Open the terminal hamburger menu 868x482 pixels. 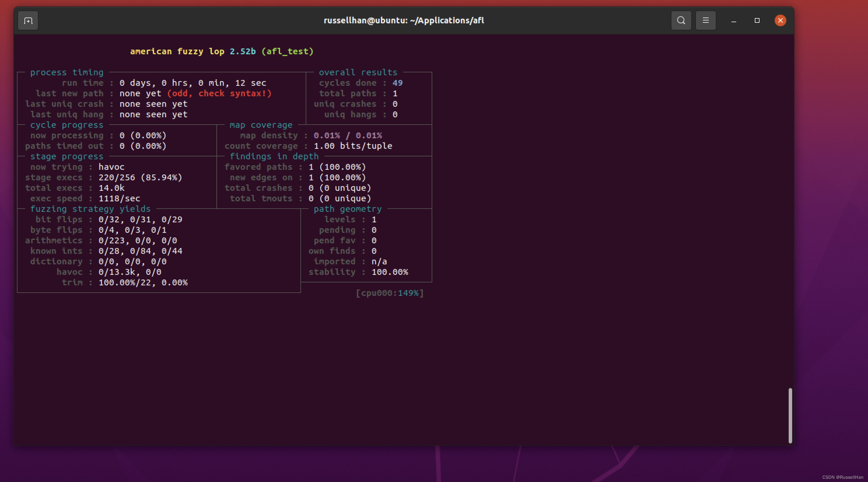pyautogui.click(x=706, y=20)
